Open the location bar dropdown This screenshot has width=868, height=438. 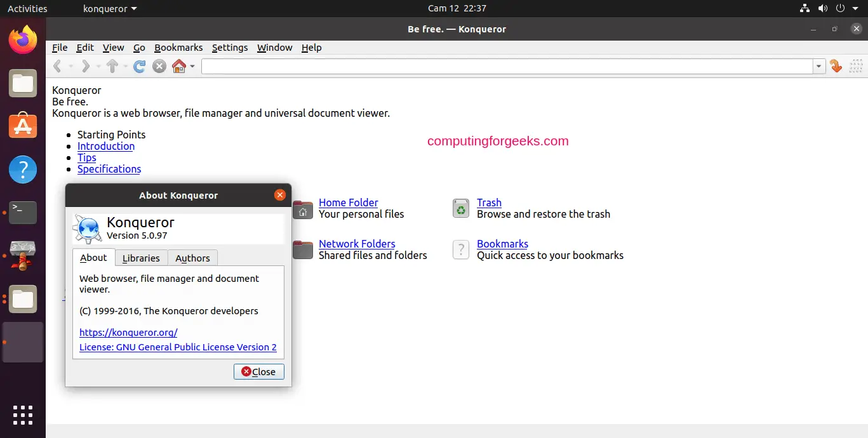[818, 66]
